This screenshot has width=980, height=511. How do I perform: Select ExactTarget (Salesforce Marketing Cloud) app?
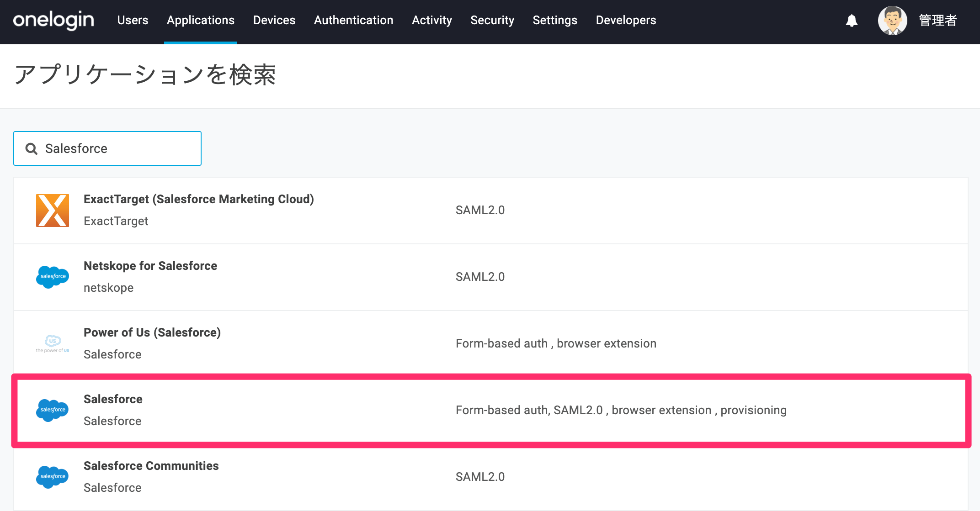198,199
